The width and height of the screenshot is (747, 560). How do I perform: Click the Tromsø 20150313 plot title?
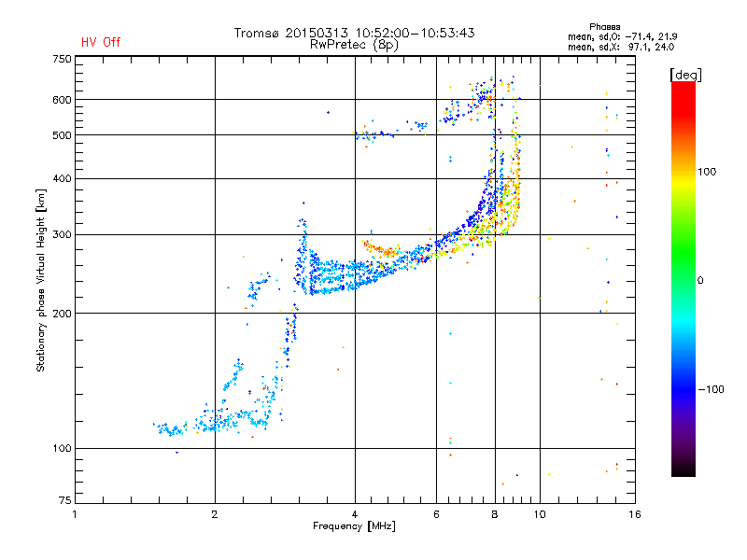354,33
